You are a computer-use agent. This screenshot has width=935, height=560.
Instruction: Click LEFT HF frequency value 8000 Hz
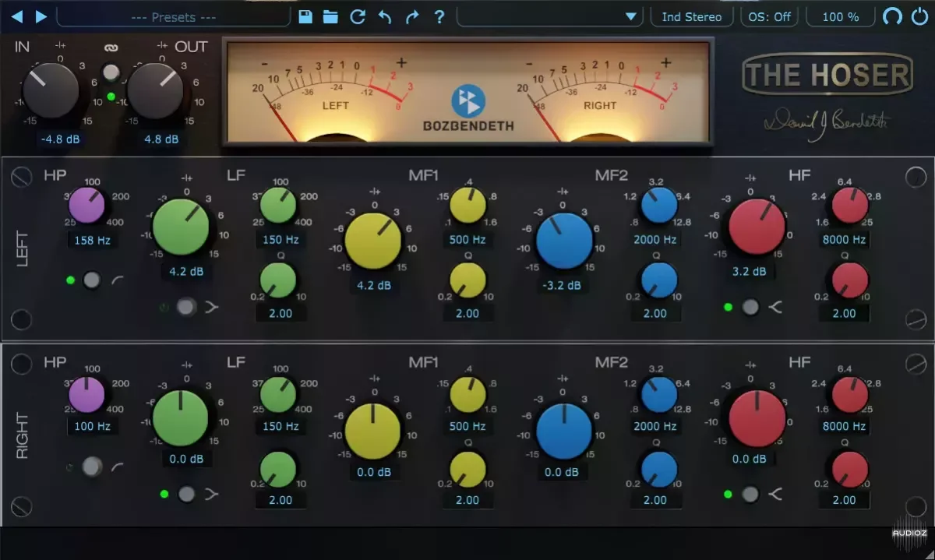pos(845,240)
